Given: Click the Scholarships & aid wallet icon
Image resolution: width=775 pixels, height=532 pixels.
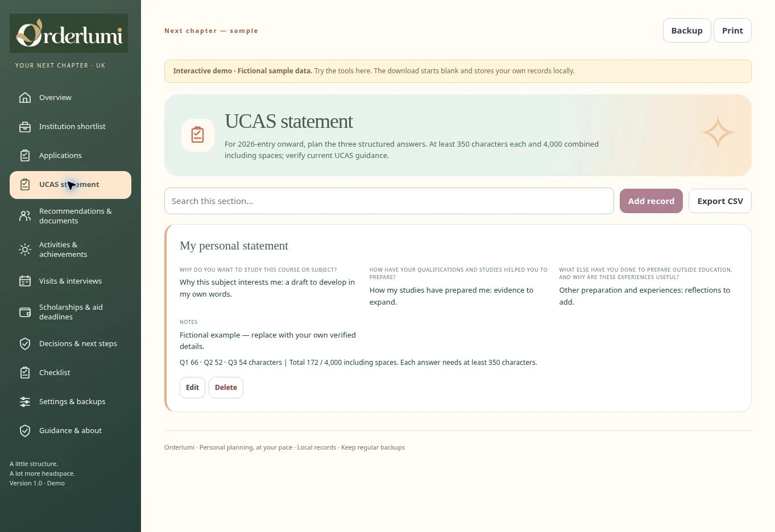Looking at the screenshot, I should (25, 312).
